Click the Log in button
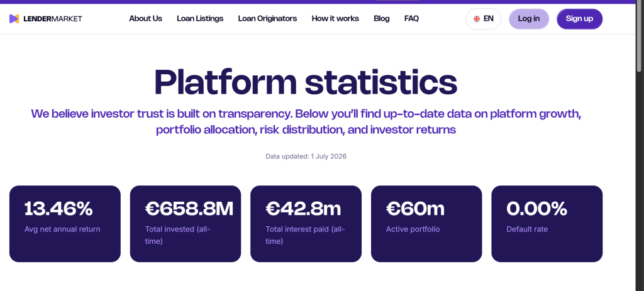 (x=528, y=19)
